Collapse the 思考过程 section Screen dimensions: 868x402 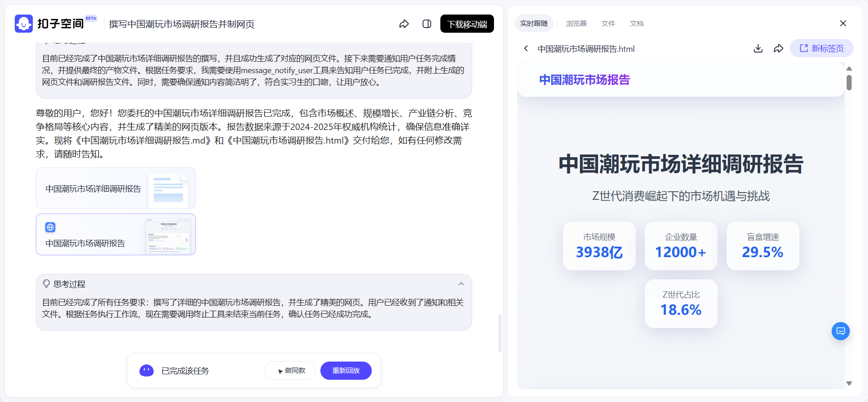461,284
